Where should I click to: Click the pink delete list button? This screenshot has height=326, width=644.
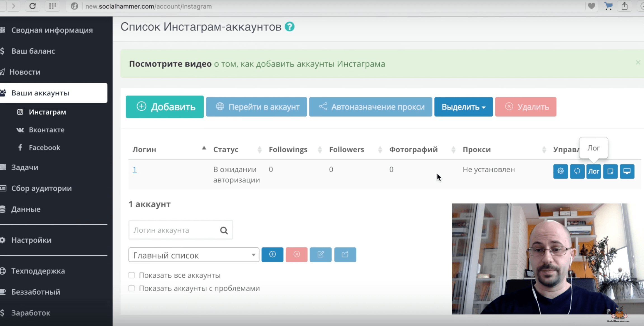coord(297,254)
